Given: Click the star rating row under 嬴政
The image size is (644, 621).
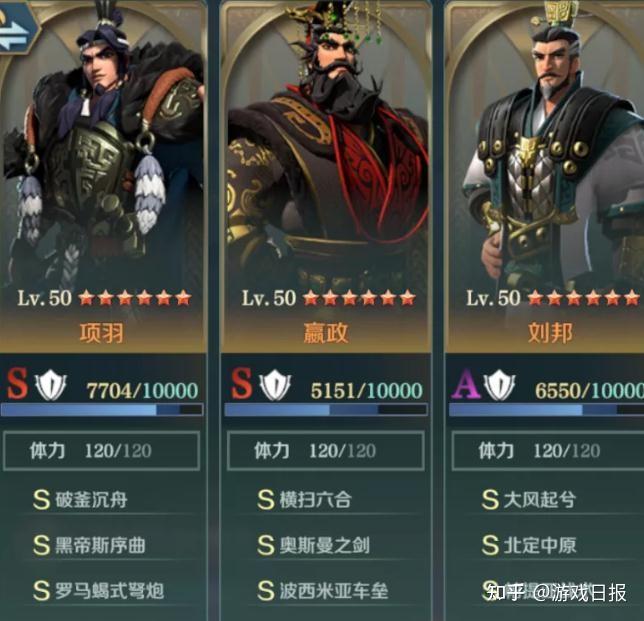Looking at the screenshot, I should coord(359,298).
